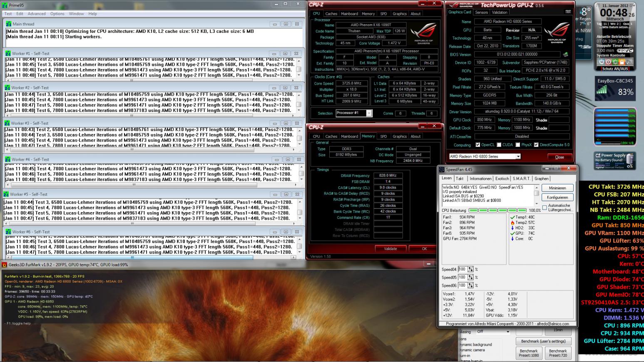The height and width of the screenshot is (362, 644).
Task: Switch to the Sensors tab in GPU-Z
Action: 482,12
